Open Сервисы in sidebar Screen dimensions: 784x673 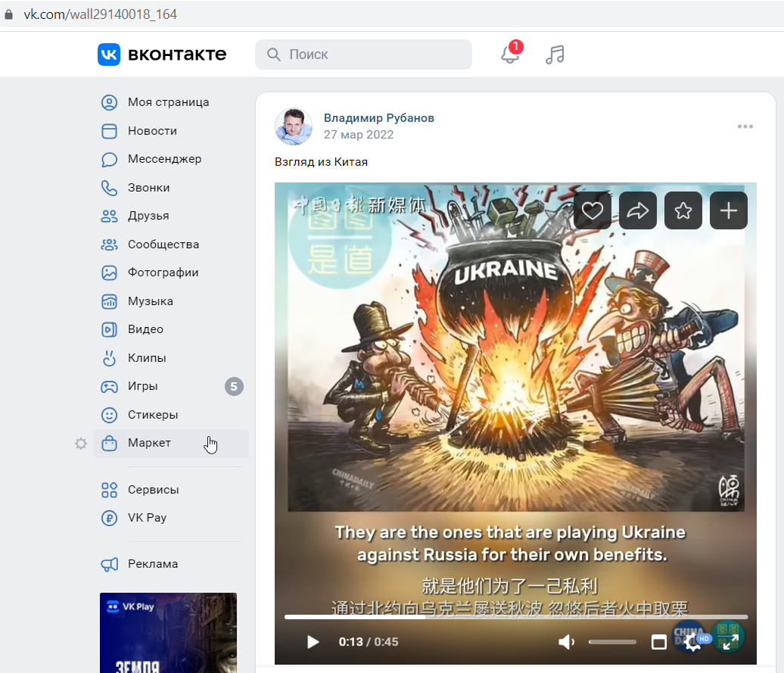click(171, 490)
